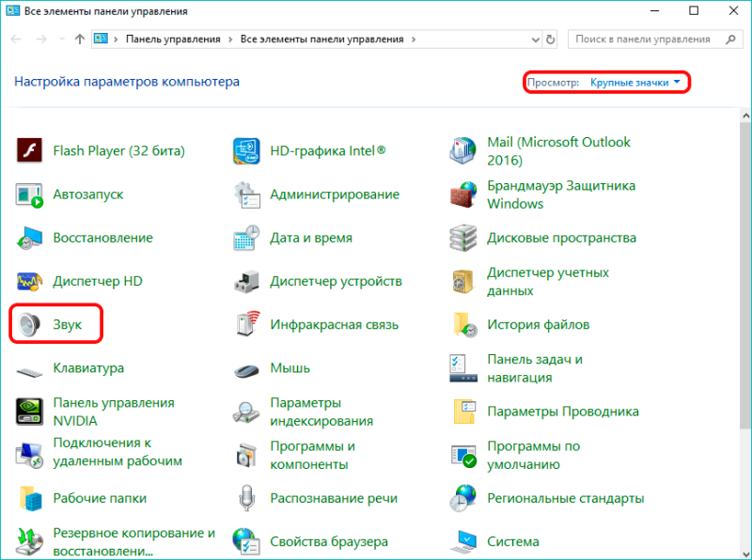The image size is (752, 560).
Task: Open the Мышь mouse icon
Action: (x=246, y=370)
